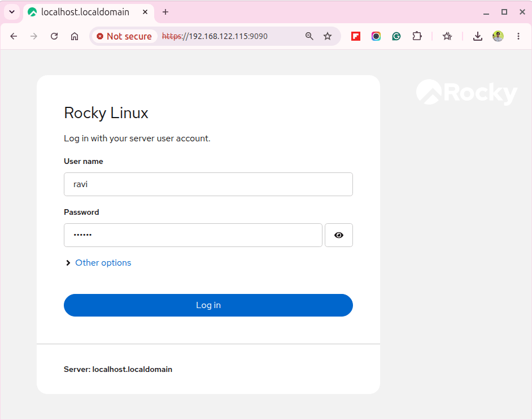Open the zoom magnifier in address bar

(309, 36)
